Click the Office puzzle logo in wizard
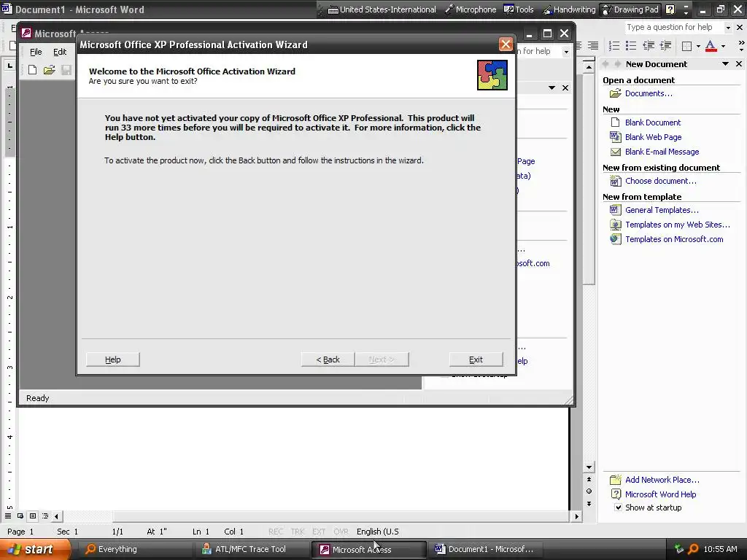Image resolution: width=747 pixels, height=560 pixels. pos(492,75)
